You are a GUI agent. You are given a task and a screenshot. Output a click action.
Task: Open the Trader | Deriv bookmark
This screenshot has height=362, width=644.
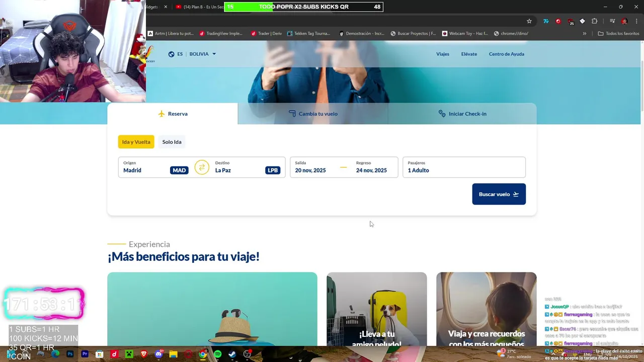(266, 34)
